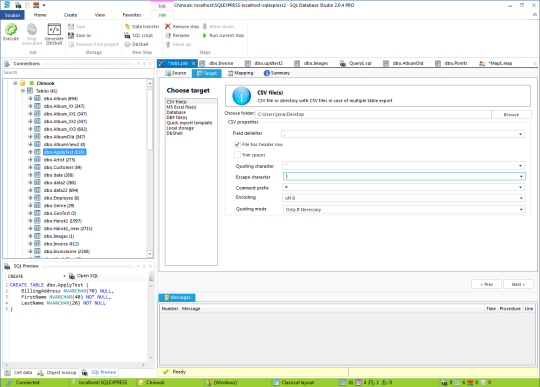This screenshot has height=387, width=540.
Task: Remove step with the red X
Action: 182,27
